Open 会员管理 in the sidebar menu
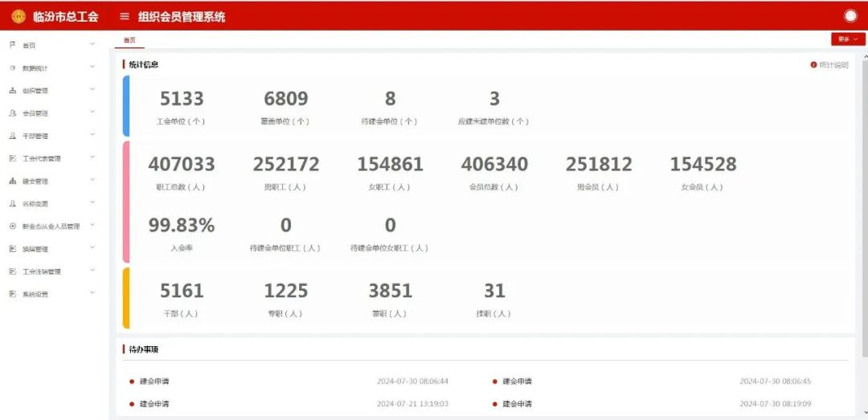 [35, 113]
